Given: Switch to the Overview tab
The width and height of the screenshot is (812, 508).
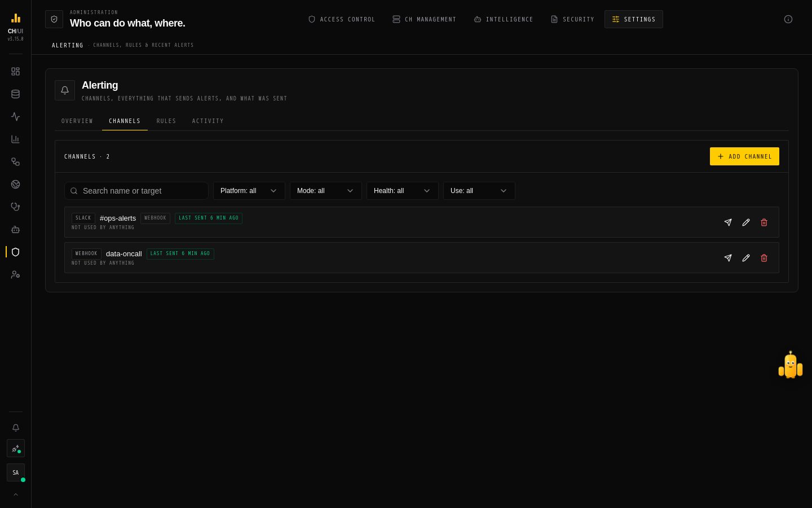Looking at the screenshot, I should coord(77,121).
